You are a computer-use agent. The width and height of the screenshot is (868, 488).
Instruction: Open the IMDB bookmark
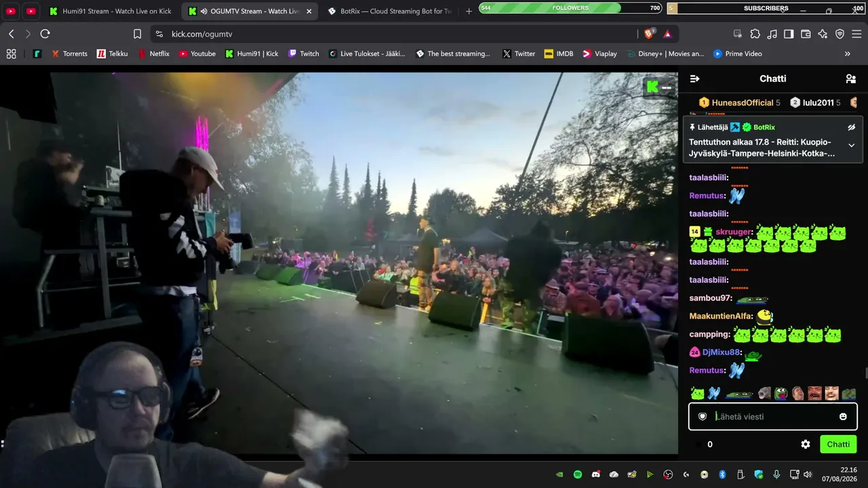click(559, 54)
